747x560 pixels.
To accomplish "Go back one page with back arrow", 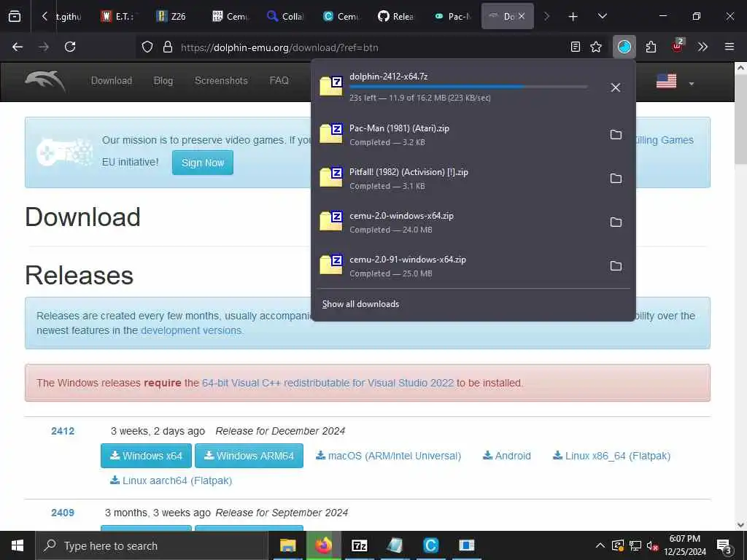I will click(18, 47).
